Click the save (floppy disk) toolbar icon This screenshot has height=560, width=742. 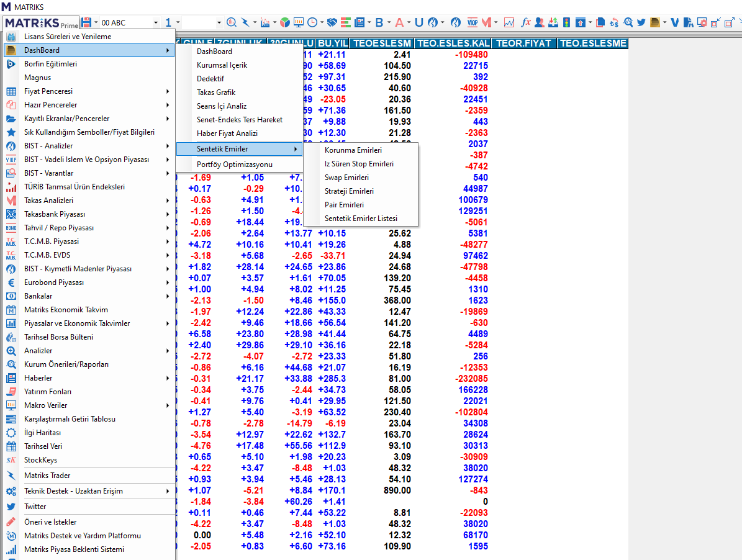click(x=86, y=22)
